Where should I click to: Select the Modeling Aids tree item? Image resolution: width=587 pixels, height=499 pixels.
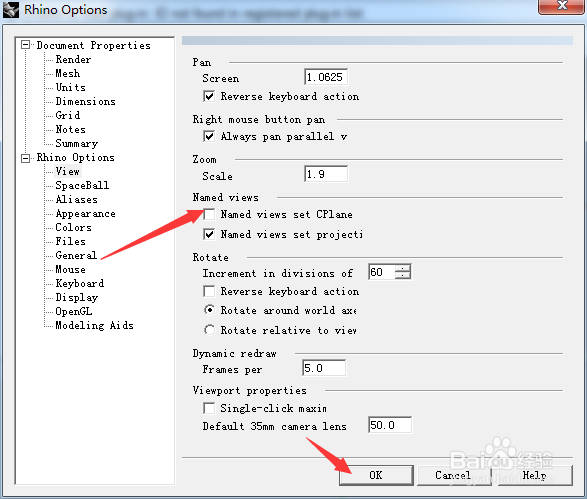[x=94, y=325]
